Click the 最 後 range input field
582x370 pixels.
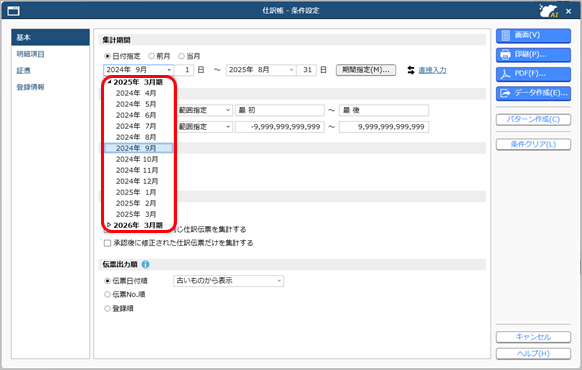pyautogui.click(x=384, y=110)
